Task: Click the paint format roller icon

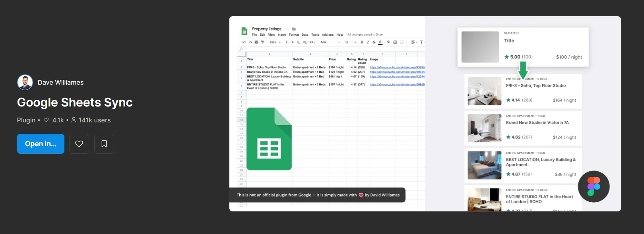Action: click(x=263, y=42)
